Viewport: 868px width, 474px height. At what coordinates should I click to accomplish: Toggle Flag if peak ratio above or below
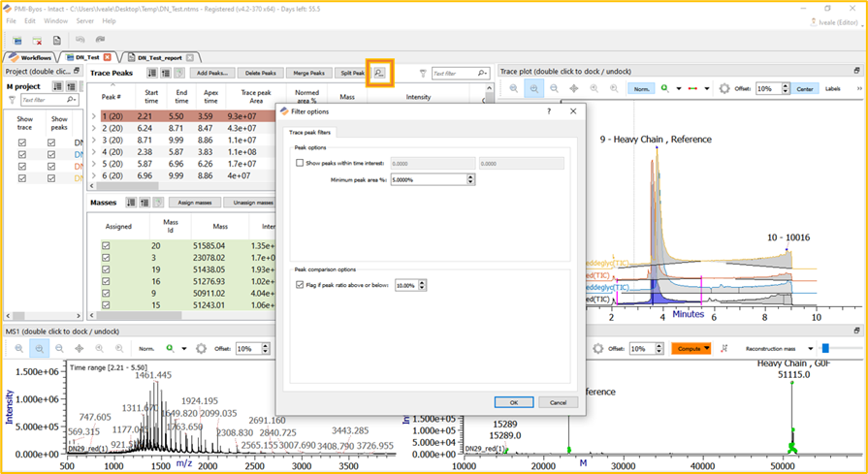click(x=300, y=285)
